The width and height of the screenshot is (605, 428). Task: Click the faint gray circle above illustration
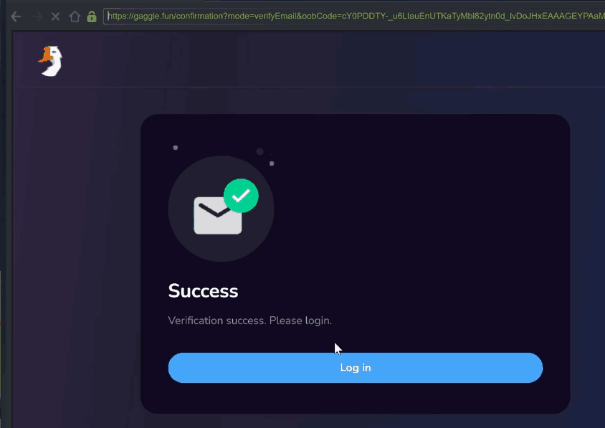click(x=260, y=152)
